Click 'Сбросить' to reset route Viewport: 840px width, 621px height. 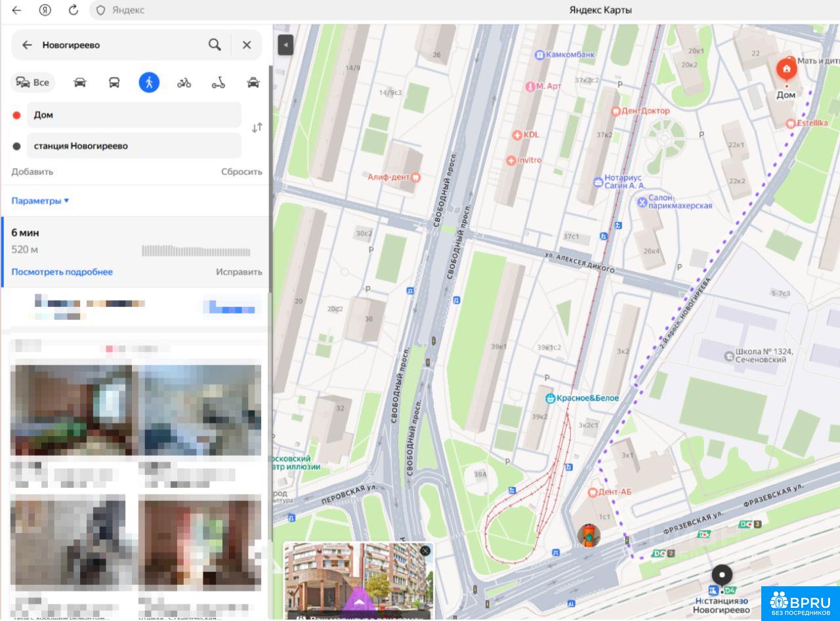[x=241, y=172]
